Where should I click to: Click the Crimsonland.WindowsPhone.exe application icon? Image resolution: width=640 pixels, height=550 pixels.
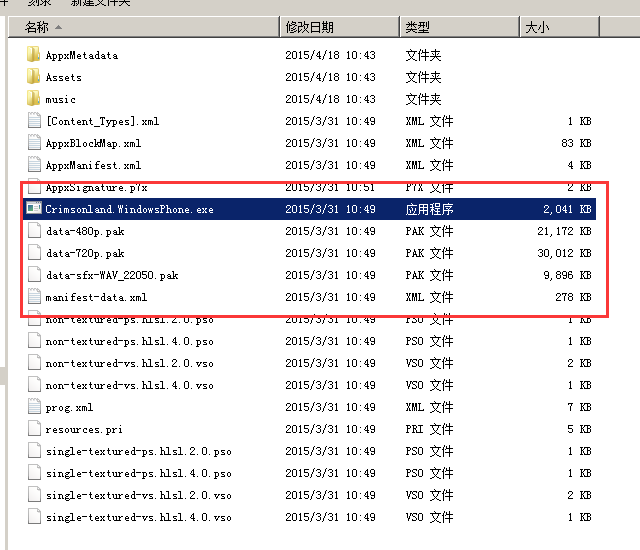coord(34,208)
